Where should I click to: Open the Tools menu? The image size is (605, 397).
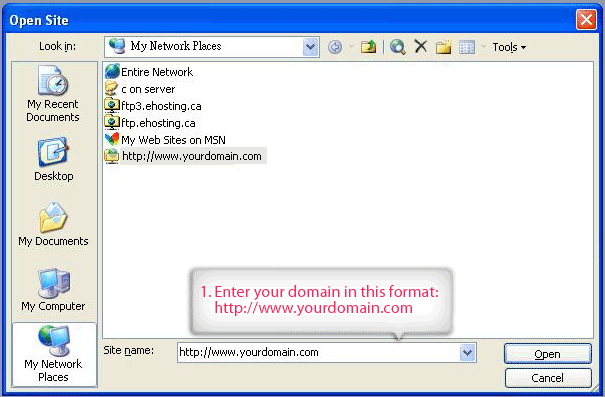(509, 47)
